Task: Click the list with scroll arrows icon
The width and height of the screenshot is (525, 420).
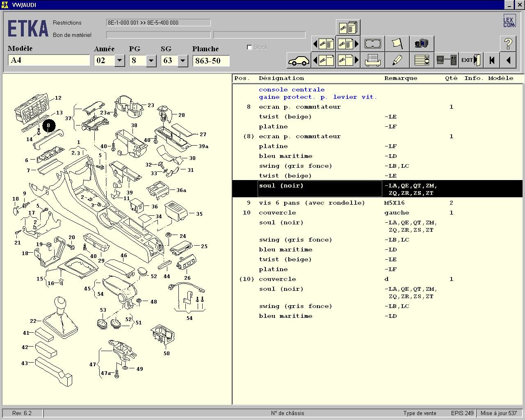Action: click(422, 61)
